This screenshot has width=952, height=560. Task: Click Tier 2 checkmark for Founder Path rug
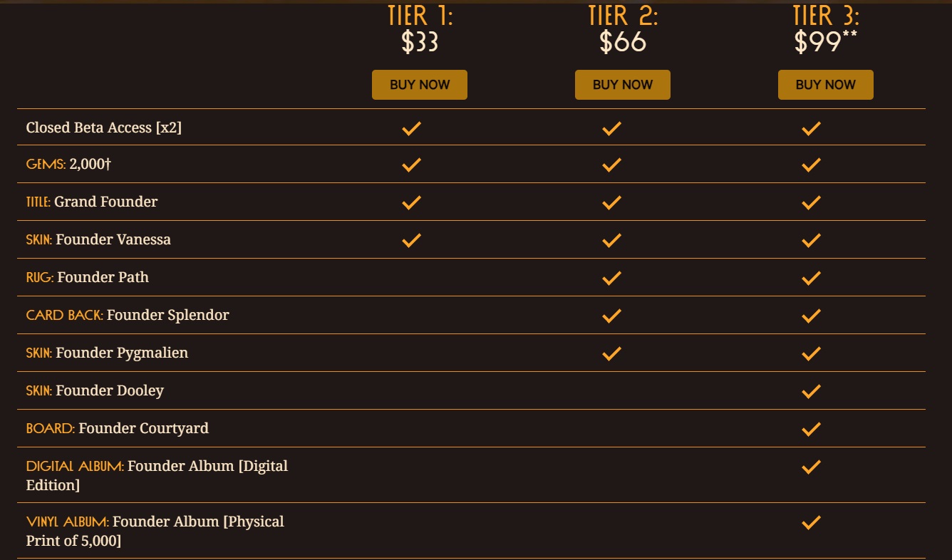[x=611, y=278]
